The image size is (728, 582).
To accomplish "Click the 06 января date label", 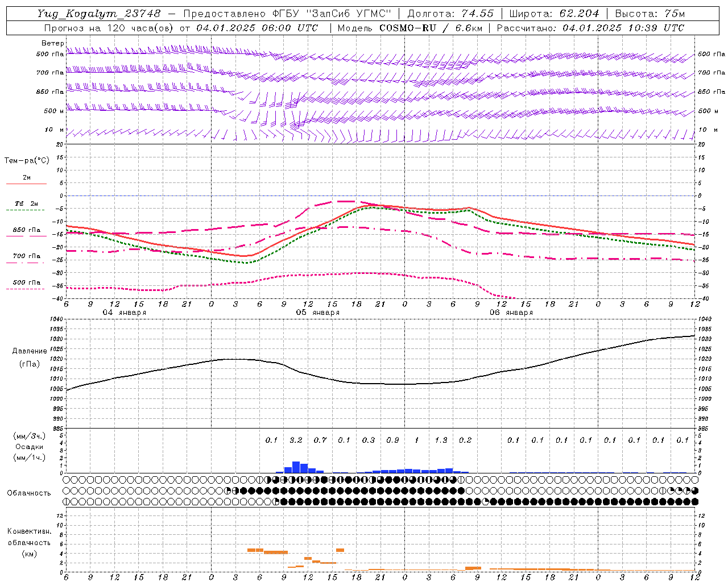I will pyautogui.click(x=511, y=313).
